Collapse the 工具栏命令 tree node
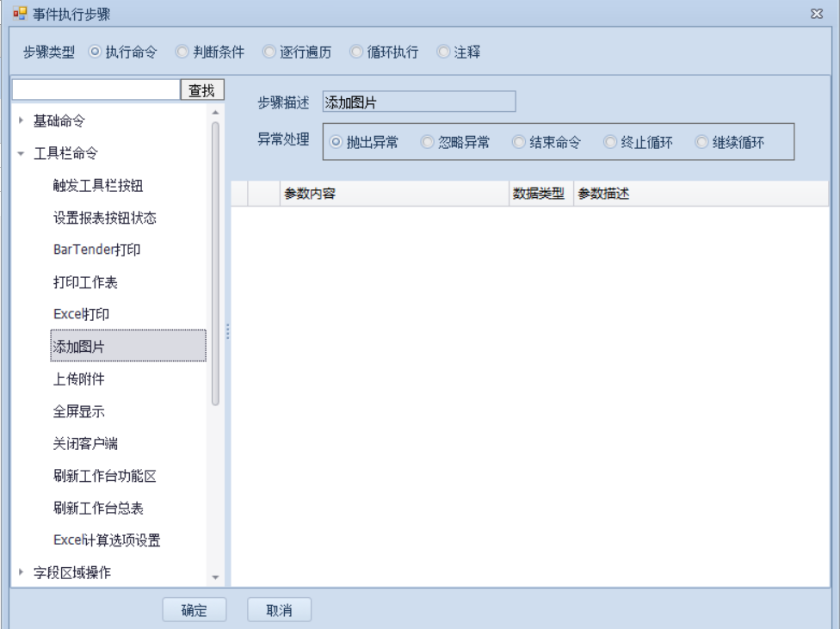Image resolution: width=840 pixels, height=629 pixels. [21, 154]
